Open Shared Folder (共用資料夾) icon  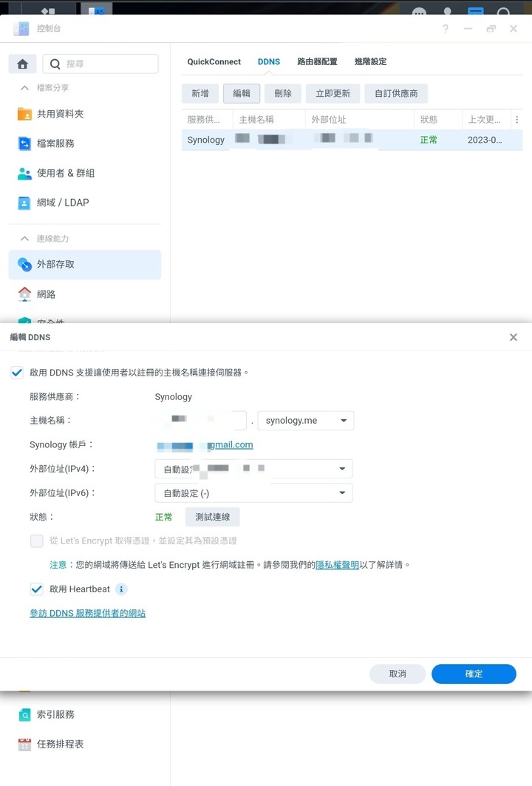tap(24, 114)
